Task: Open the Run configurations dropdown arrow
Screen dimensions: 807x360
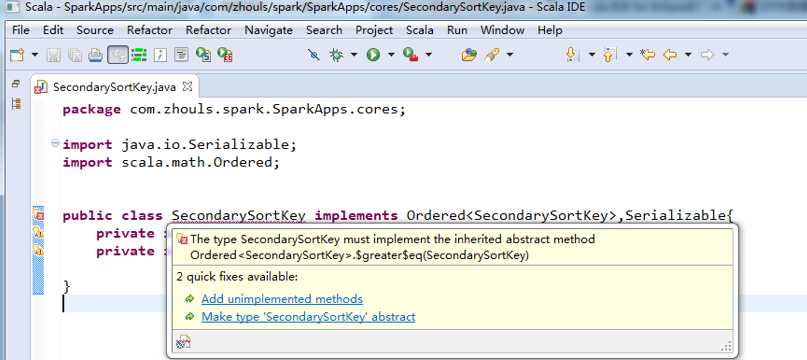Action: tap(391, 55)
